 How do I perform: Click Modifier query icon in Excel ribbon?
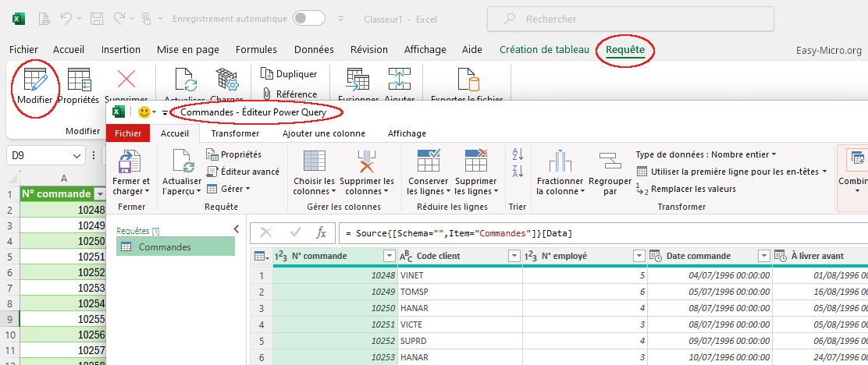tap(35, 80)
